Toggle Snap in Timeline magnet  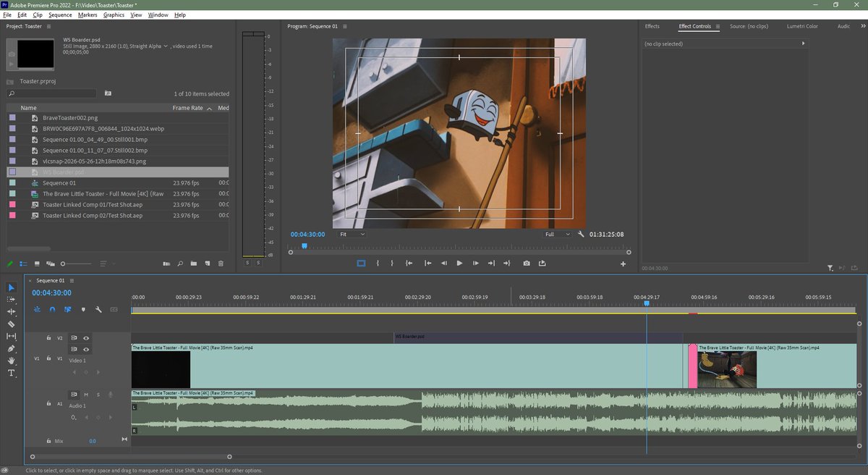52,309
